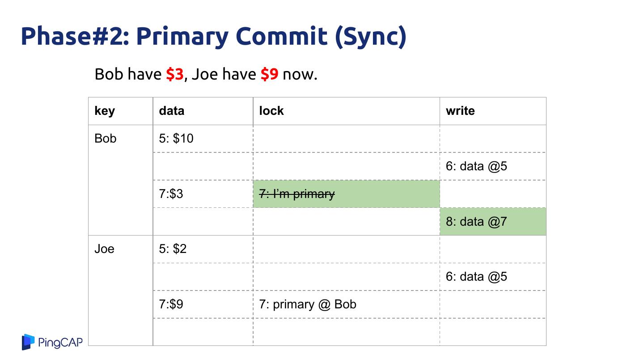Click the PingCAP logo icon

[28, 342]
